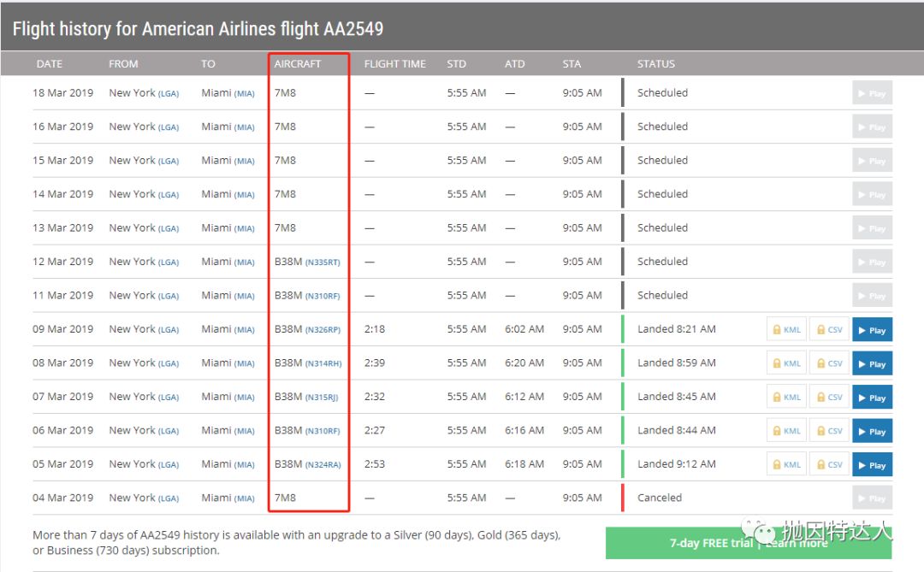This screenshot has width=924, height=572.
Task: Click disabled Play button for 18 Mar 2019
Action: coord(872,93)
